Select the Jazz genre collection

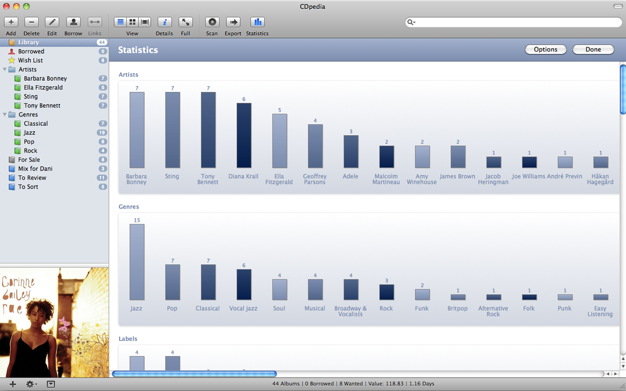pyautogui.click(x=54, y=133)
